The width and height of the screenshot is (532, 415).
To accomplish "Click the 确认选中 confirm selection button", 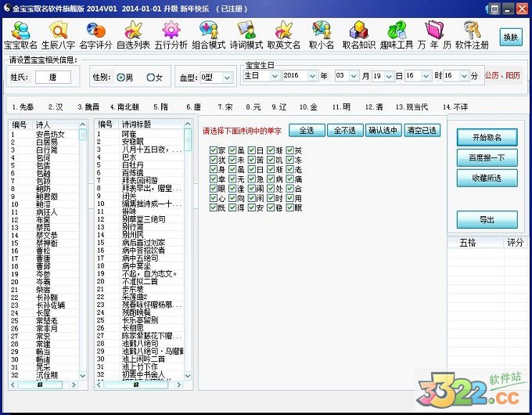I will (383, 131).
